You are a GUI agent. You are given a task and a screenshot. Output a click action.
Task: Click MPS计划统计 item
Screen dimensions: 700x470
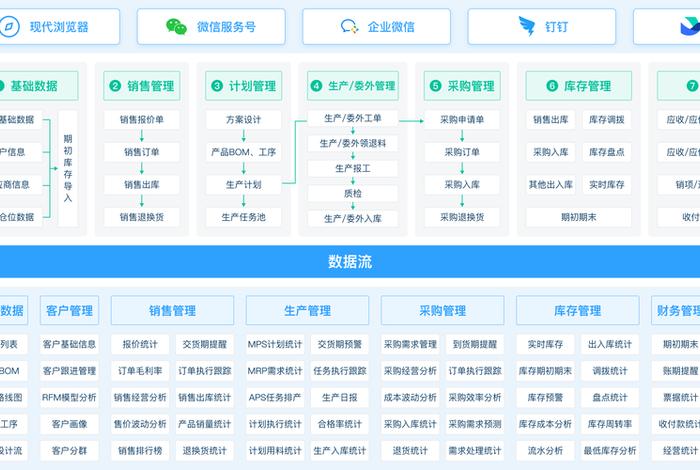click(x=275, y=344)
